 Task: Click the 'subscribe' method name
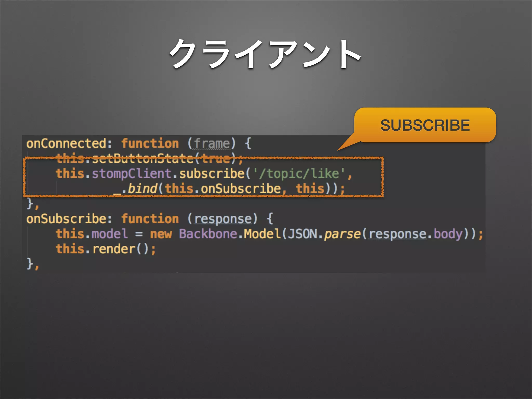212,174
